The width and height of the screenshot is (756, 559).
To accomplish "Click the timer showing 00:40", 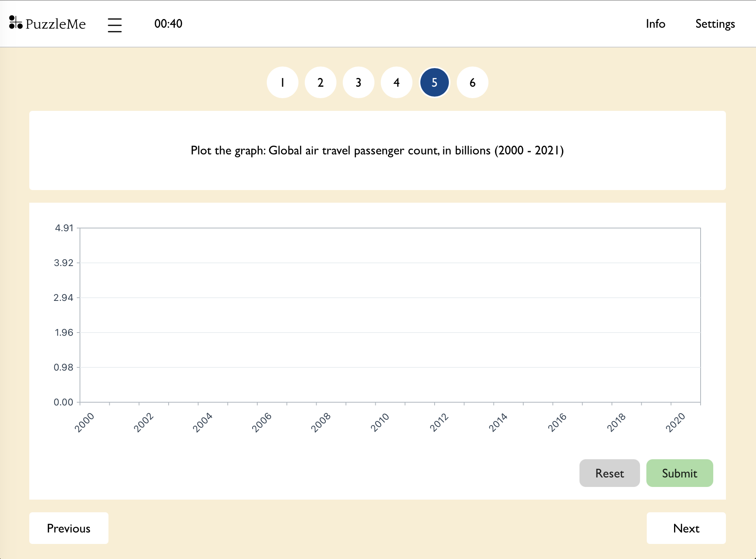I will pos(168,24).
